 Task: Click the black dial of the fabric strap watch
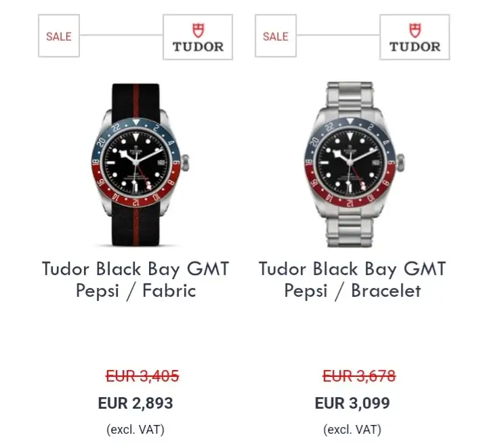(136, 163)
